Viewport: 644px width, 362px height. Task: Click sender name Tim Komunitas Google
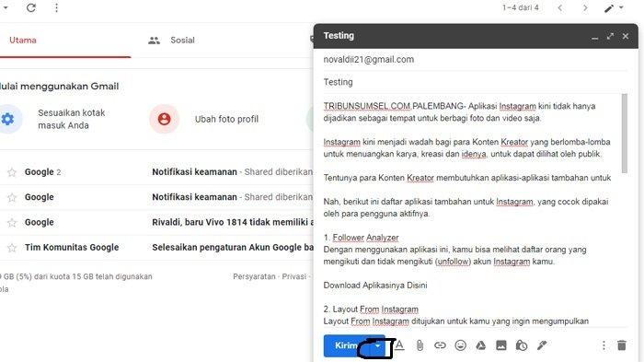(72, 247)
